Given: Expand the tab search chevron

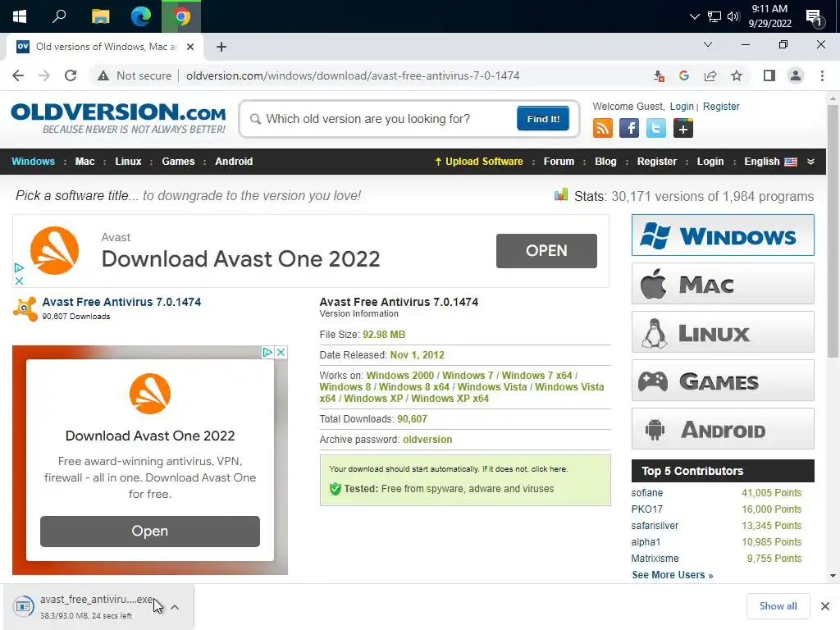Looking at the screenshot, I should 708,44.
